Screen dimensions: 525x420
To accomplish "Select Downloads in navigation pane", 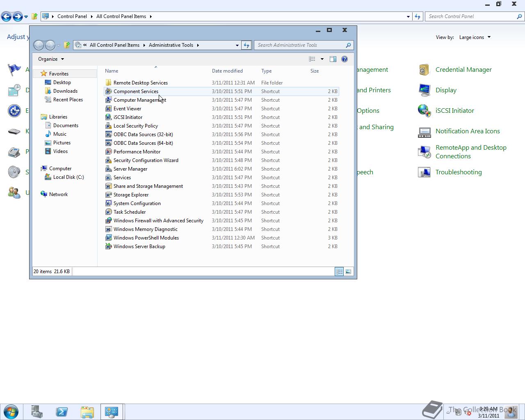I will click(x=65, y=91).
